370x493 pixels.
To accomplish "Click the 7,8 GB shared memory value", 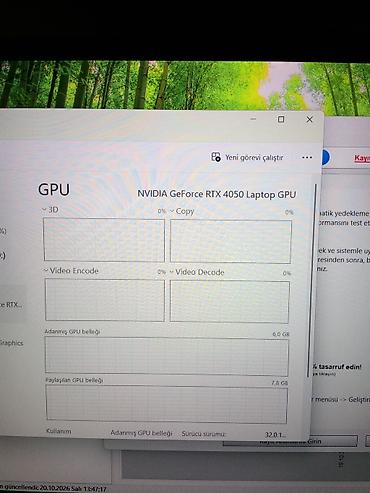I will tap(279, 383).
